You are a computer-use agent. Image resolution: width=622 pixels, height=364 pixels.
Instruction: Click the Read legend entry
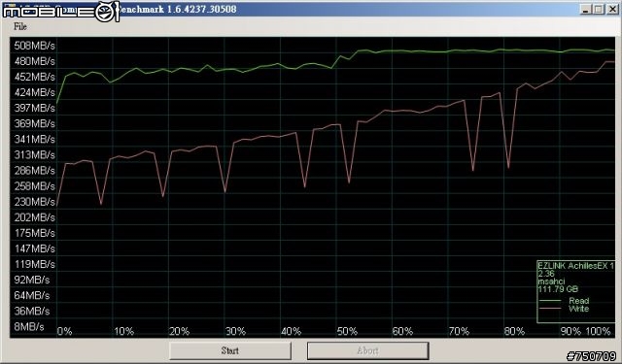coord(565,301)
